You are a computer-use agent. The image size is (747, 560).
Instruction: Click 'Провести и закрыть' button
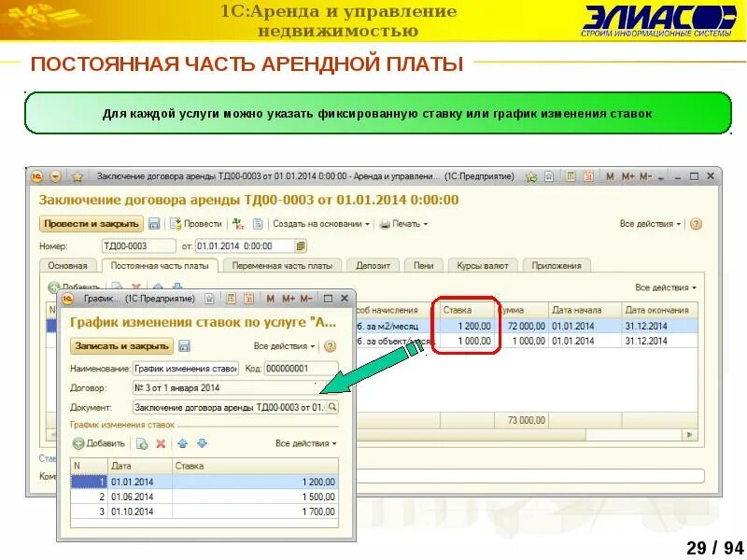click(92, 224)
